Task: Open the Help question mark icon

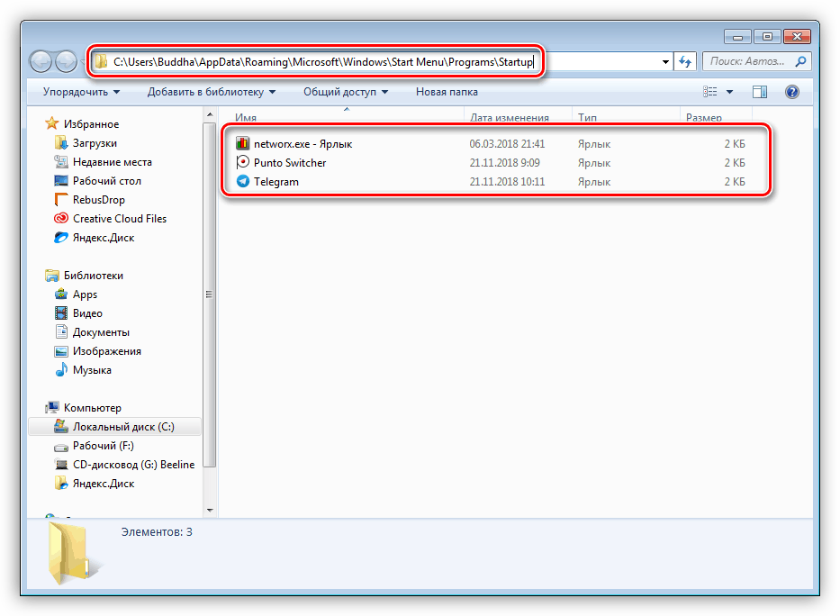Action: pyautogui.click(x=791, y=92)
